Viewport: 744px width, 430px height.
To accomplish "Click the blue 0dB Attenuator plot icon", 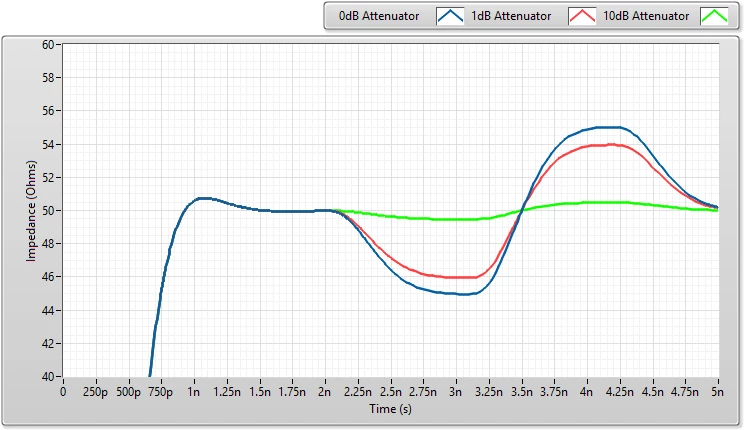I will point(450,16).
